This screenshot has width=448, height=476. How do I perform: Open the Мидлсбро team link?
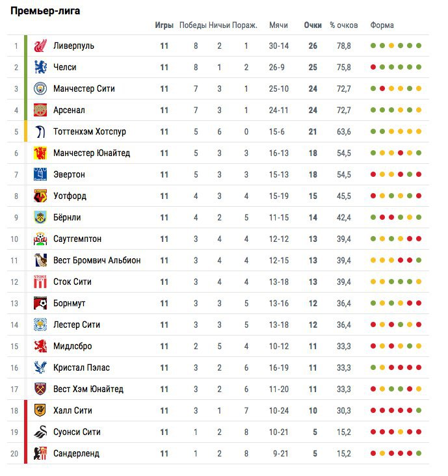click(x=72, y=346)
